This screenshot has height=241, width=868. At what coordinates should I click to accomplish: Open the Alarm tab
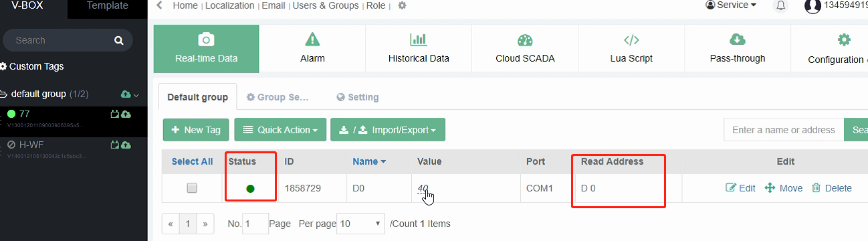(312, 48)
